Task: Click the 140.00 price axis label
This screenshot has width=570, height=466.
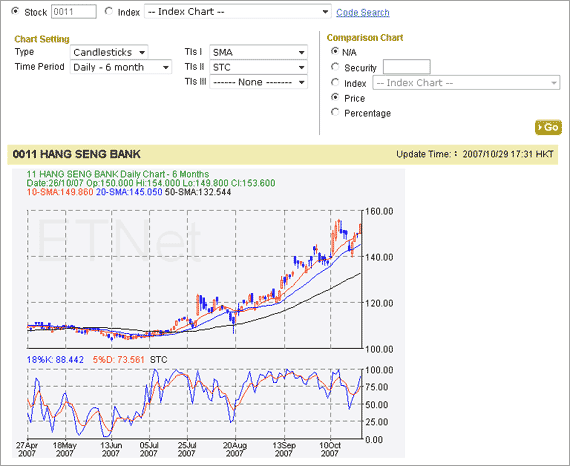Action: (x=379, y=257)
